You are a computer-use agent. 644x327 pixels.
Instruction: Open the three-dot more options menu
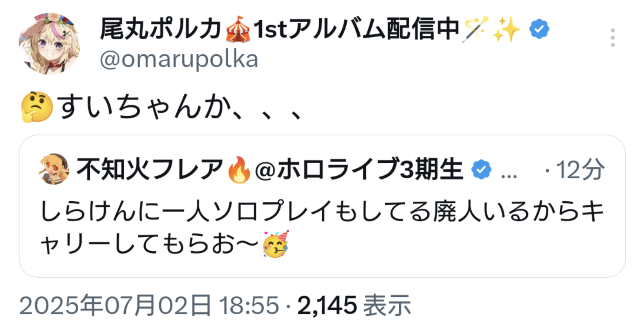pos(613,38)
